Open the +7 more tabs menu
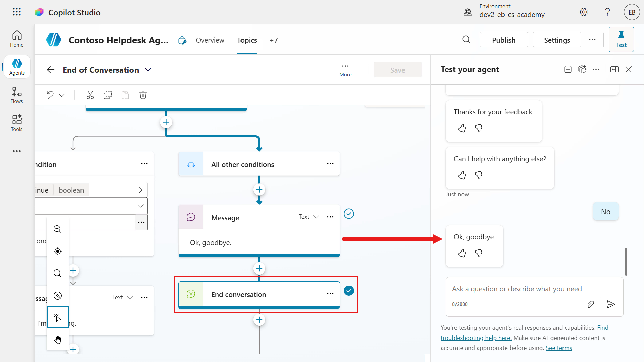Image resolution: width=644 pixels, height=362 pixels. [274, 40]
